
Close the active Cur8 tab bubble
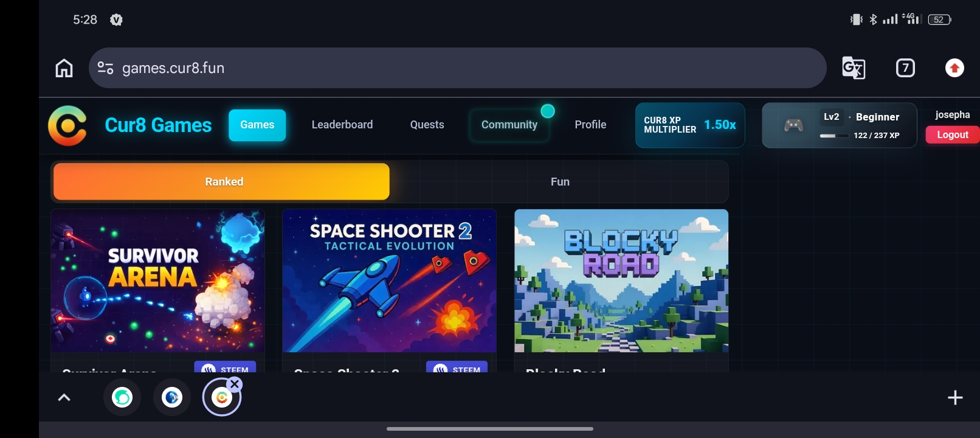click(x=235, y=384)
